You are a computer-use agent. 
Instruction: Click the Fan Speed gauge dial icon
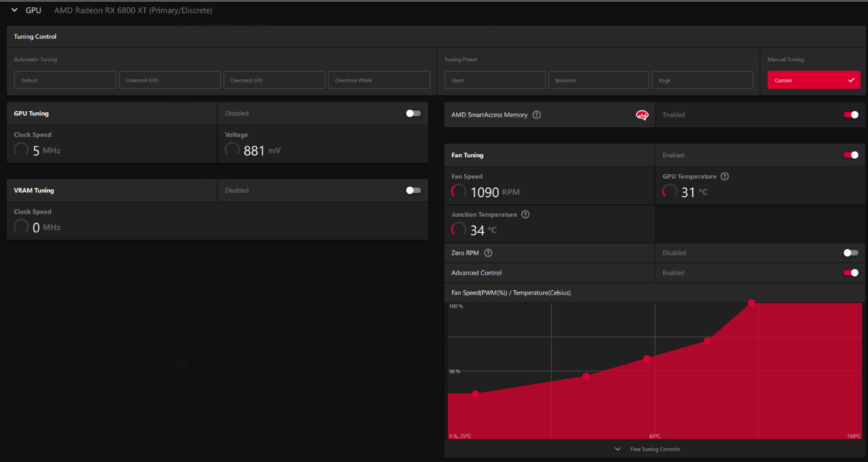[x=459, y=192]
